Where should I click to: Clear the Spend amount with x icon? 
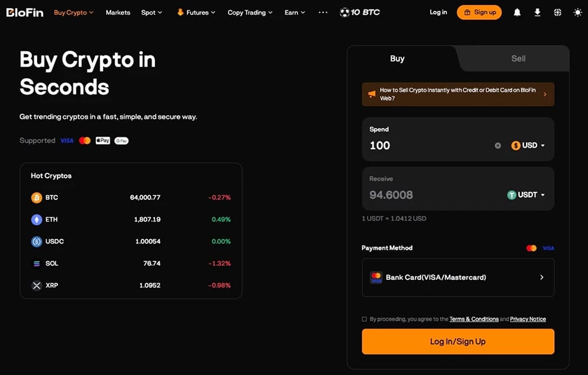click(x=497, y=145)
